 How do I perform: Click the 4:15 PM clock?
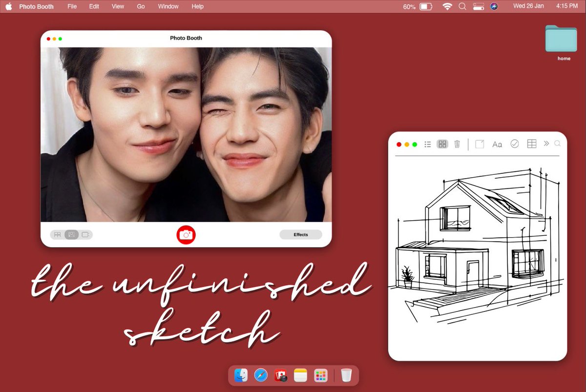point(567,6)
